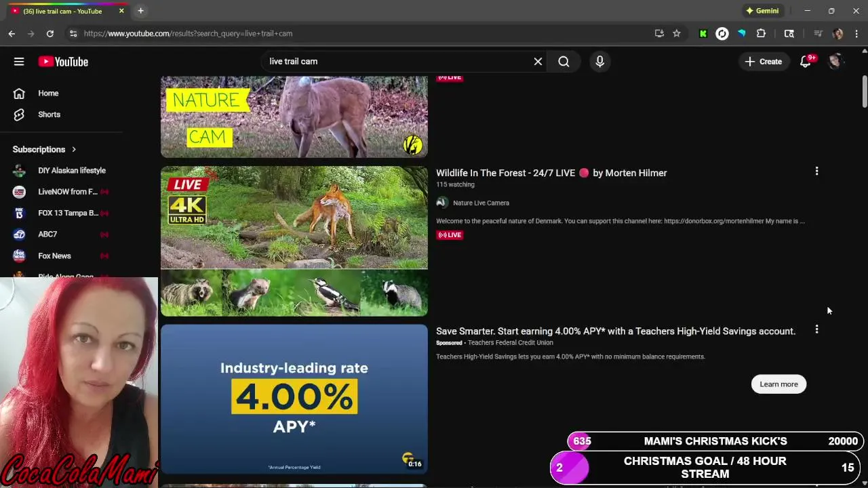This screenshot has height=488, width=868.
Task: Open the browser profile avatar
Action: [837, 33]
